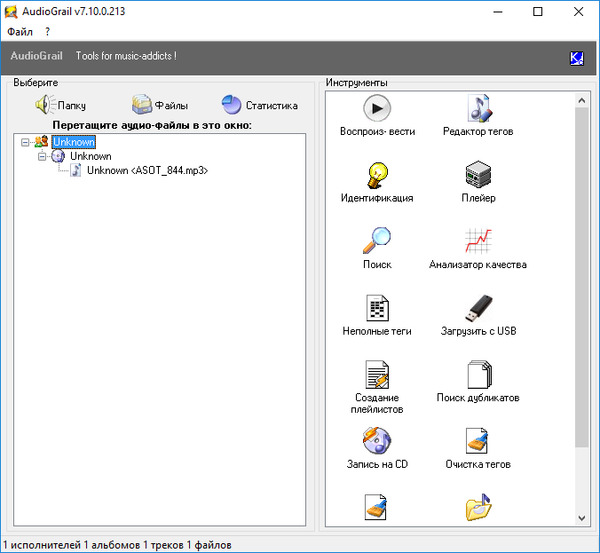Open the Очистка тегов tool
Viewport: 600px width, 553px height.
tap(478, 441)
